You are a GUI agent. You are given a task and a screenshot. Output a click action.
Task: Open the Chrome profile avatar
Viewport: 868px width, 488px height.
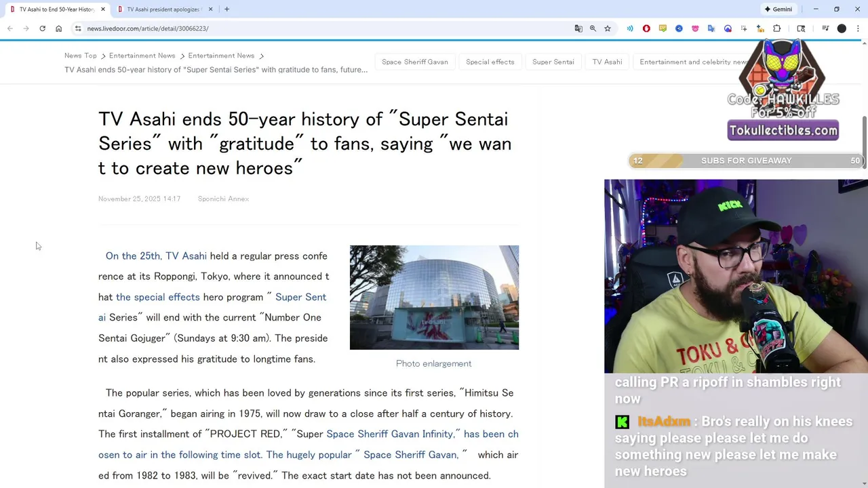pos(842,28)
